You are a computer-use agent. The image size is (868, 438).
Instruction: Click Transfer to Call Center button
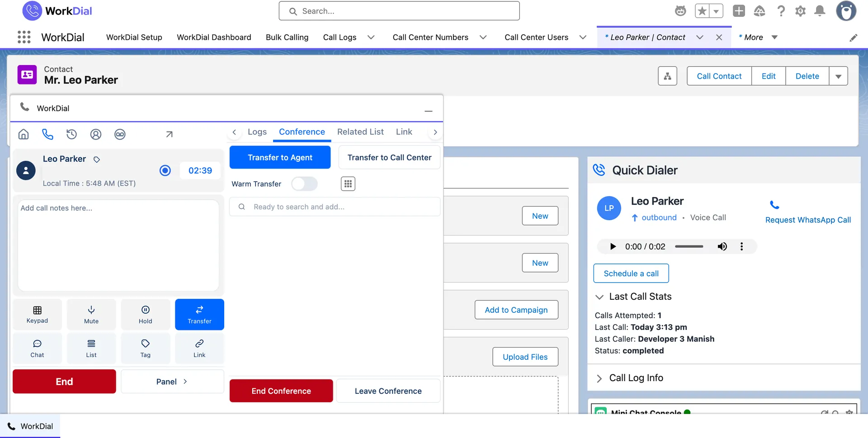tap(389, 157)
